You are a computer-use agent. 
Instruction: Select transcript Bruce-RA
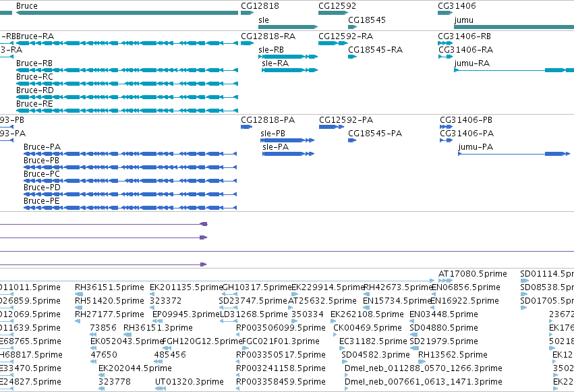tap(127, 43)
